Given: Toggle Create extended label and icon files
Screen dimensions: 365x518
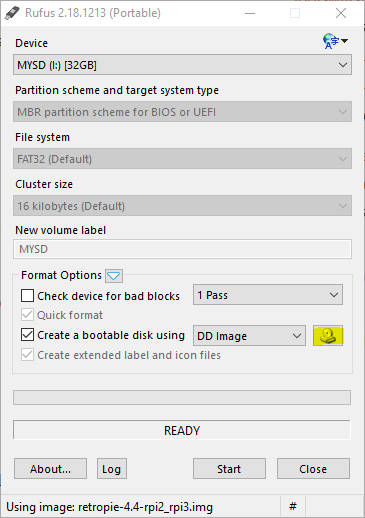Looking at the screenshot, I should [27, 355].
